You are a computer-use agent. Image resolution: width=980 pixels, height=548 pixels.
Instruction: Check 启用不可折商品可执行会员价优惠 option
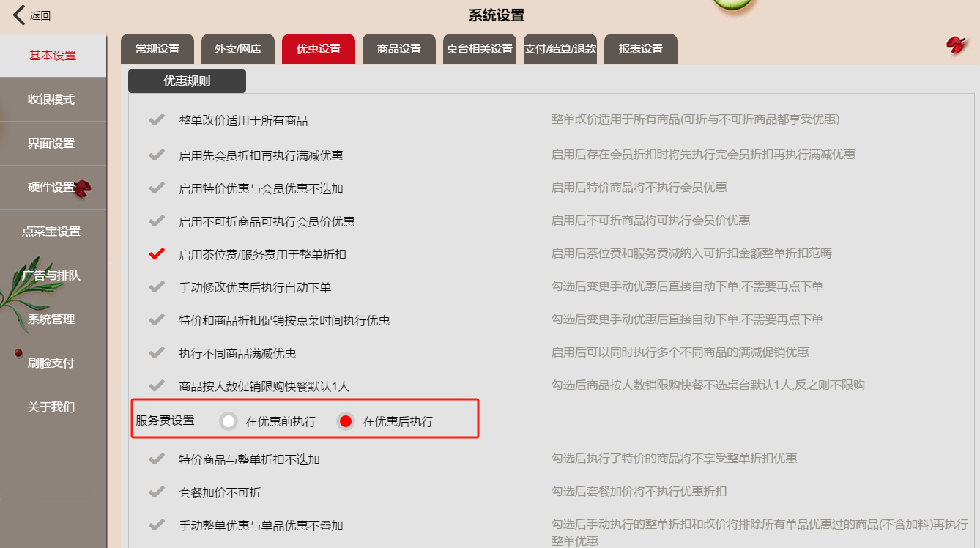click(x=156, y=220)
